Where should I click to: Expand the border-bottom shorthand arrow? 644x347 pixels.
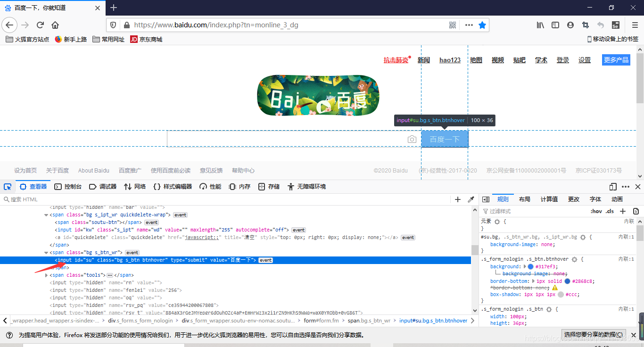click(534, 281)
